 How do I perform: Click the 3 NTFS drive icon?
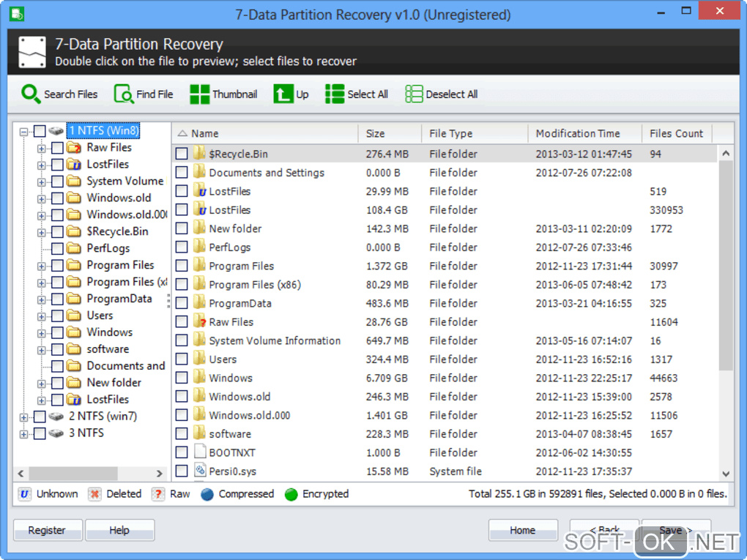[56, 433]
